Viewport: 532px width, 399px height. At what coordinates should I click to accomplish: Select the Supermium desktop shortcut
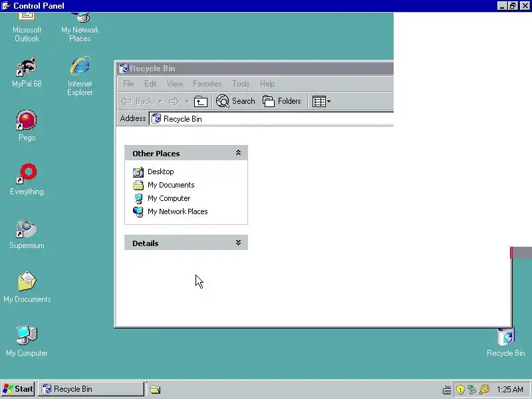pyautogui.click(x=27, y=233)
